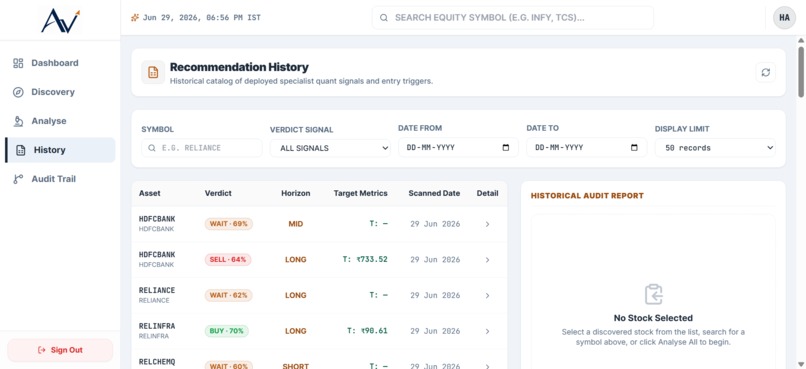Viewport: 806px width, 369px height.
Task: Select the RELIANCE asset name
Action: point(157,290)
